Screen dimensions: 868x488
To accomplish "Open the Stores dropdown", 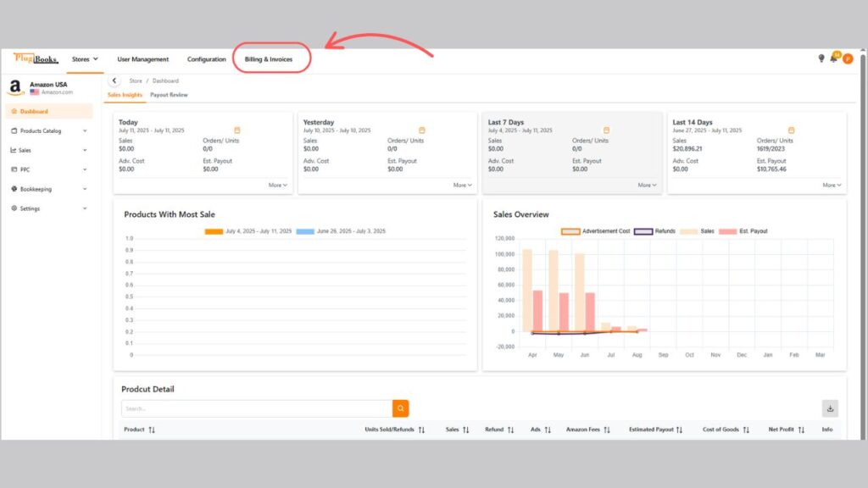I will 85,59.
